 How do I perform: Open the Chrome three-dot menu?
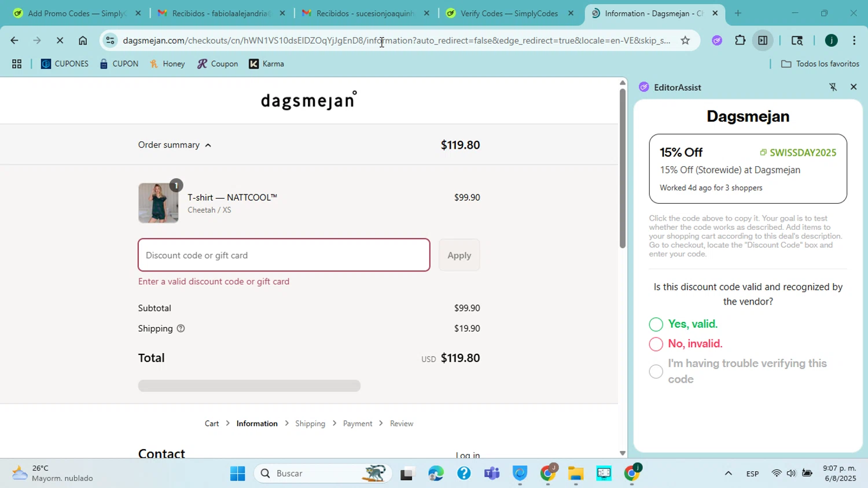pyautogui.click(x=854, y=41)
